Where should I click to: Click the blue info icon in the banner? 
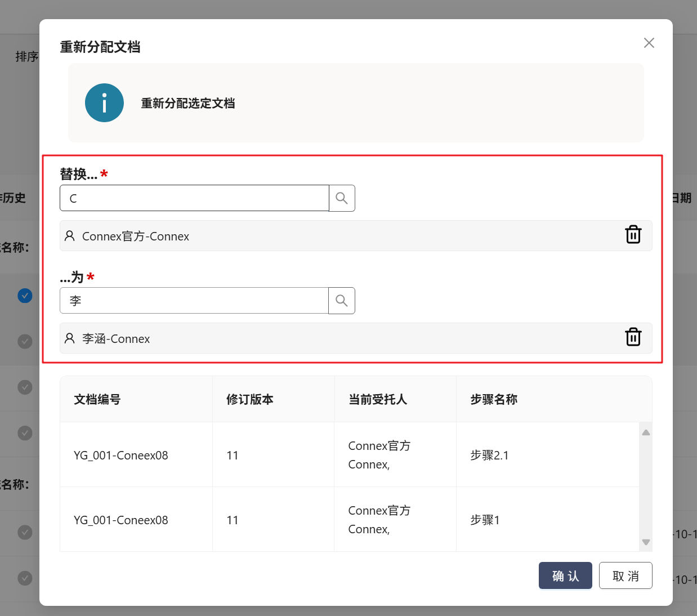[104, 103]
